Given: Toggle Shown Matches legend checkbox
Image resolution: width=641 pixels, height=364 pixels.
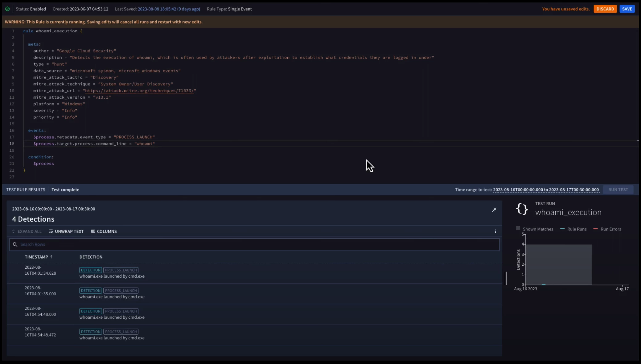Looking at the screenshot, I should click(x=518, y=228).
